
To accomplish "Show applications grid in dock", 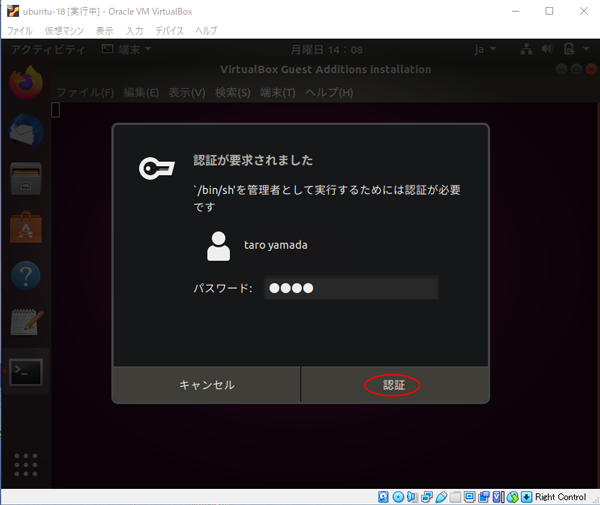I will (26, 465).
